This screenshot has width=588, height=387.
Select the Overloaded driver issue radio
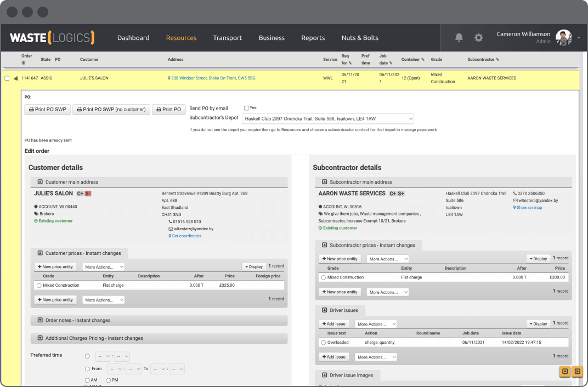pyautogui.click(x=323, y=343)
